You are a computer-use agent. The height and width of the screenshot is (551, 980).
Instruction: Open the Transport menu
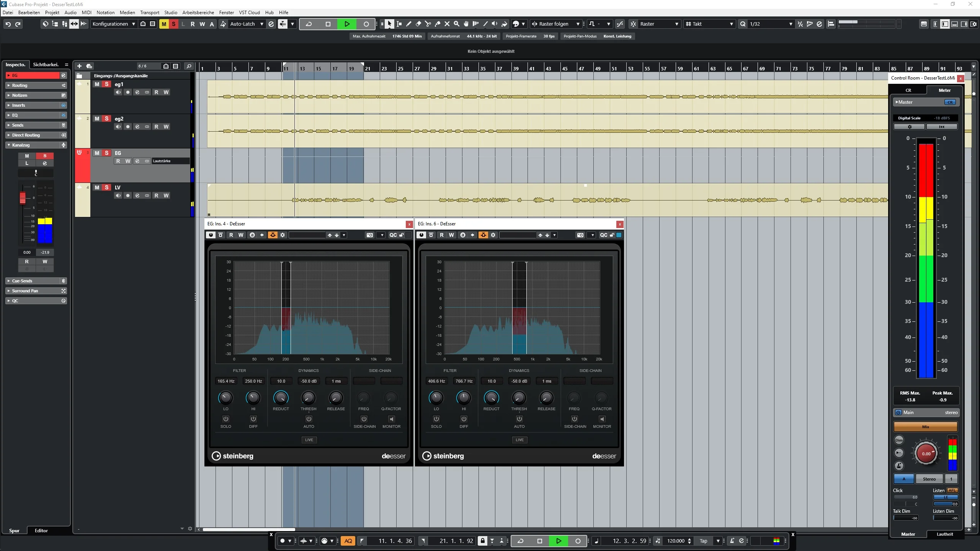tap(150, 12)
